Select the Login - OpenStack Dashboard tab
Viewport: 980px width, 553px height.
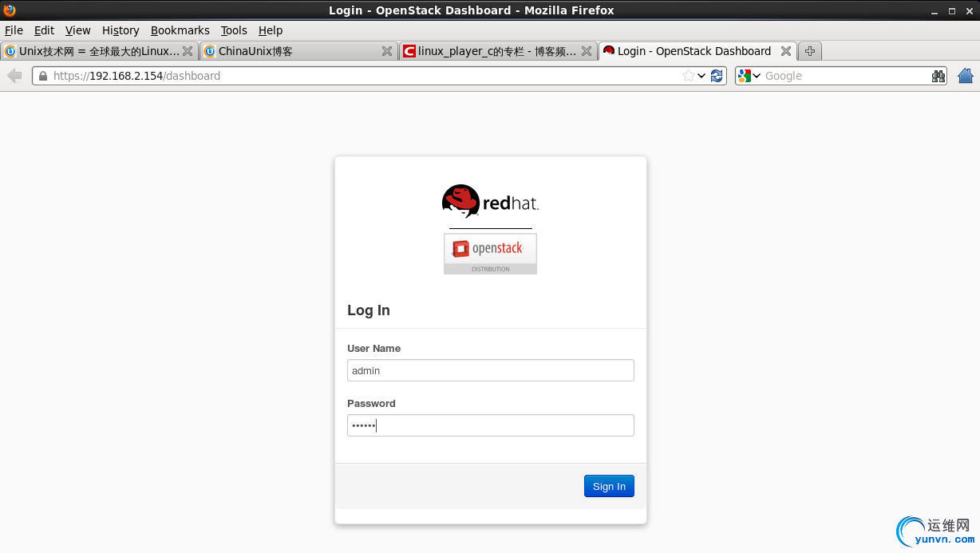pos(697,51)
